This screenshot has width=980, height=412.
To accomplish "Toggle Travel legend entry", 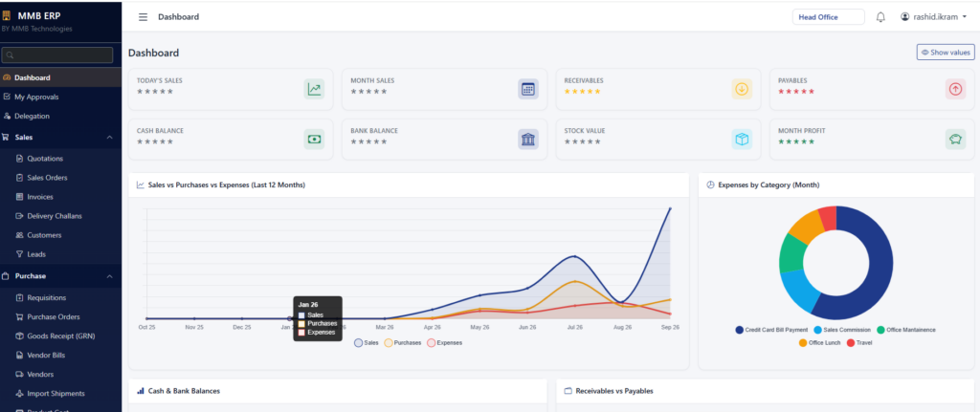I will pyautogui.click(x=859, y=343).
